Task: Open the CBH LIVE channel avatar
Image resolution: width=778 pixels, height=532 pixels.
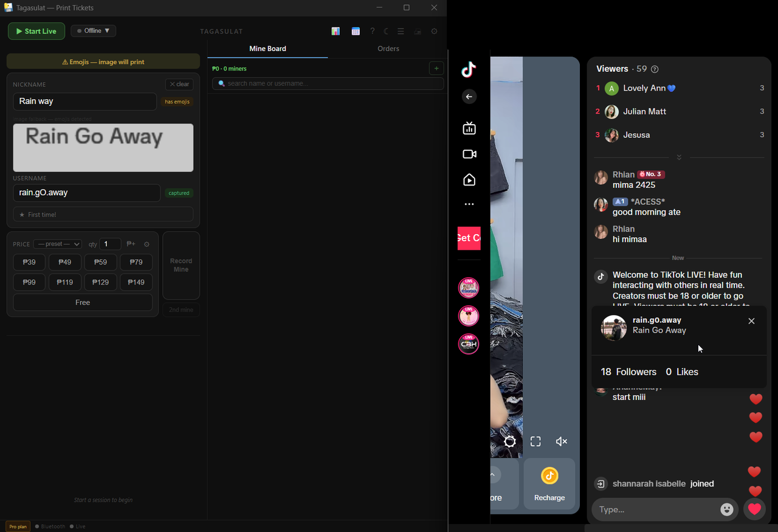Action: tap(469, 344)
